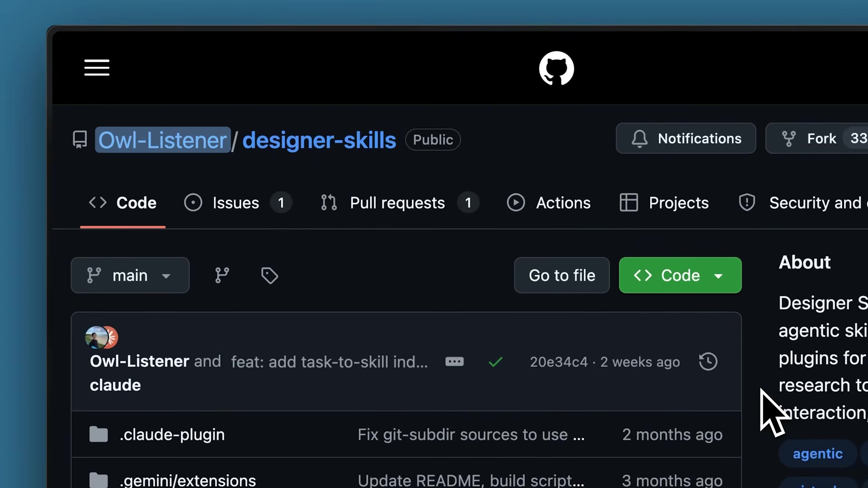Click the Issues circle-dot icon
Screen dimensions: 868x488
pyautogui.click(x=193, y=203)
